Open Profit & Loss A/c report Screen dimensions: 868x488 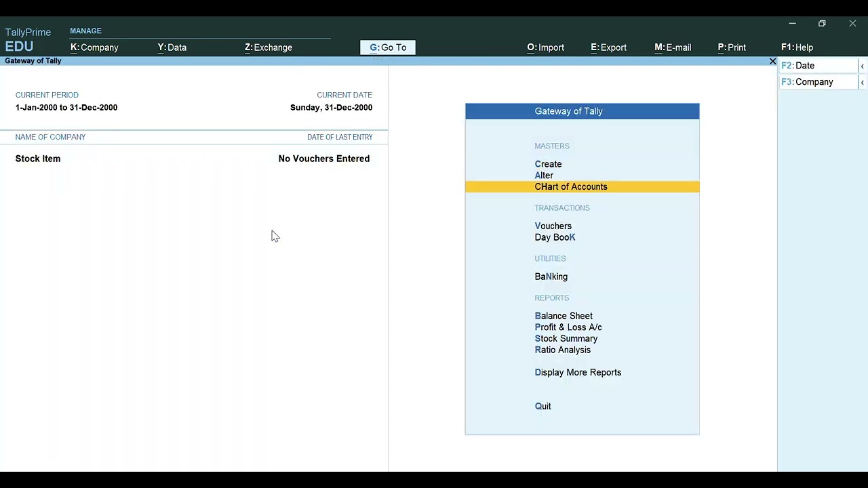(568, 327)
